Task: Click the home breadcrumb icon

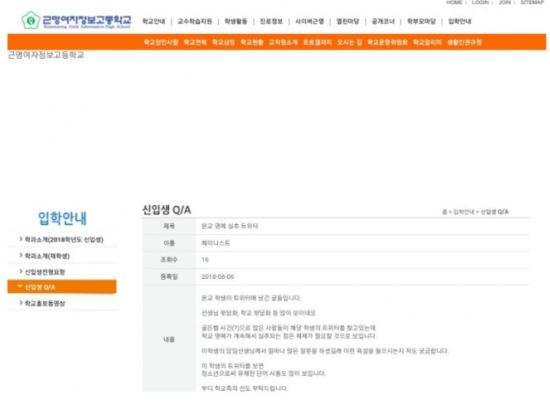Action: 444,212
